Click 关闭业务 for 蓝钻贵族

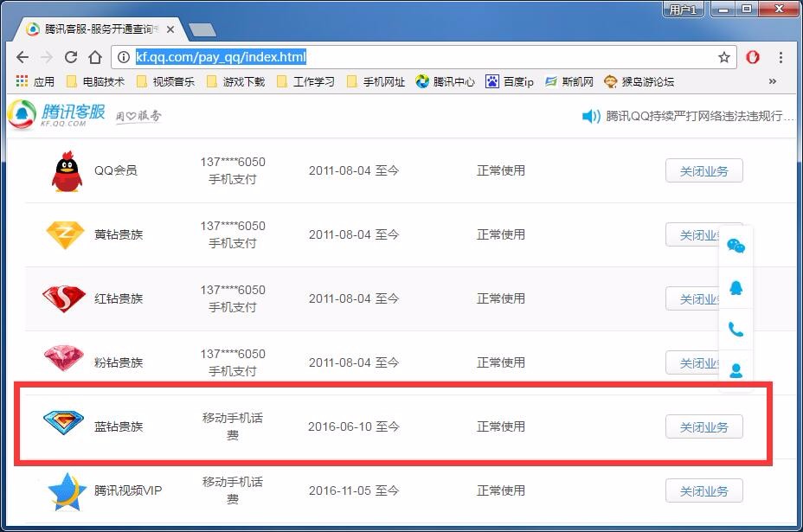703,426
